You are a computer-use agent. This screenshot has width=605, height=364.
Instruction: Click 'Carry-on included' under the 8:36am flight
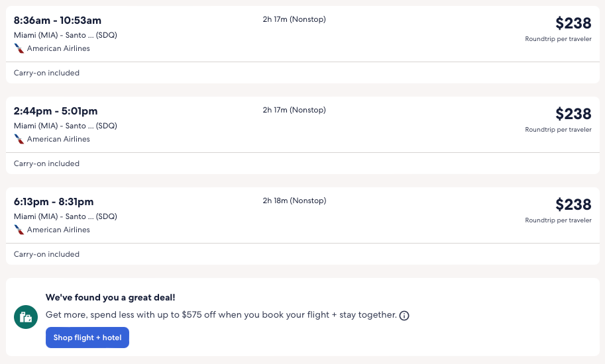tap(46, 73)
